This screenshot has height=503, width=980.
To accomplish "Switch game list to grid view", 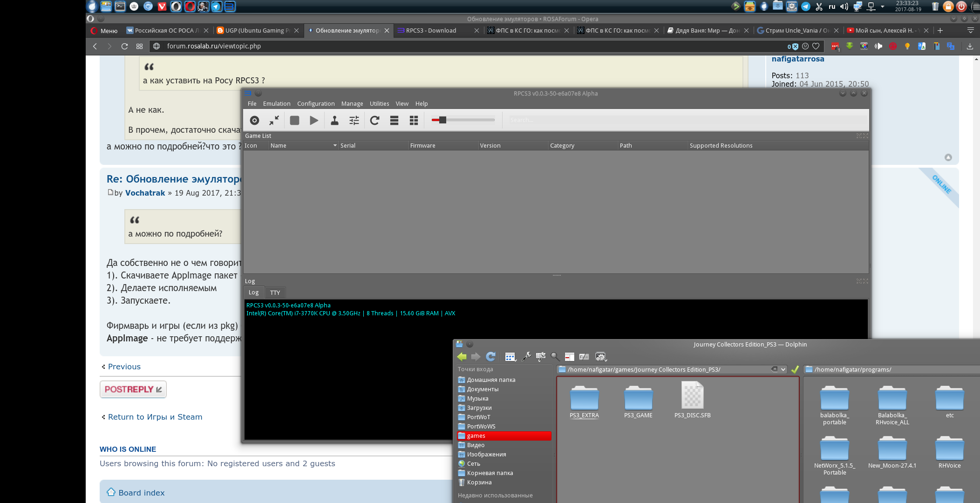I will [x=414, y=121].
